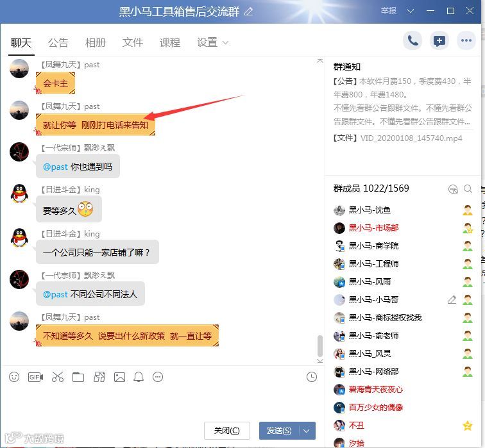
Task: Insert a picture using the image icon
Action: click(120, 377)
